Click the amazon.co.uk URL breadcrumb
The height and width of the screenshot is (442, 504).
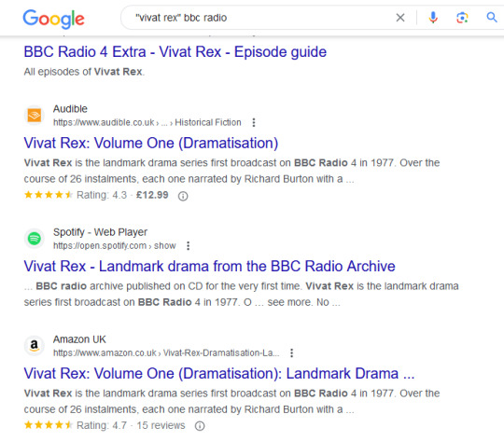click(166, 353)
